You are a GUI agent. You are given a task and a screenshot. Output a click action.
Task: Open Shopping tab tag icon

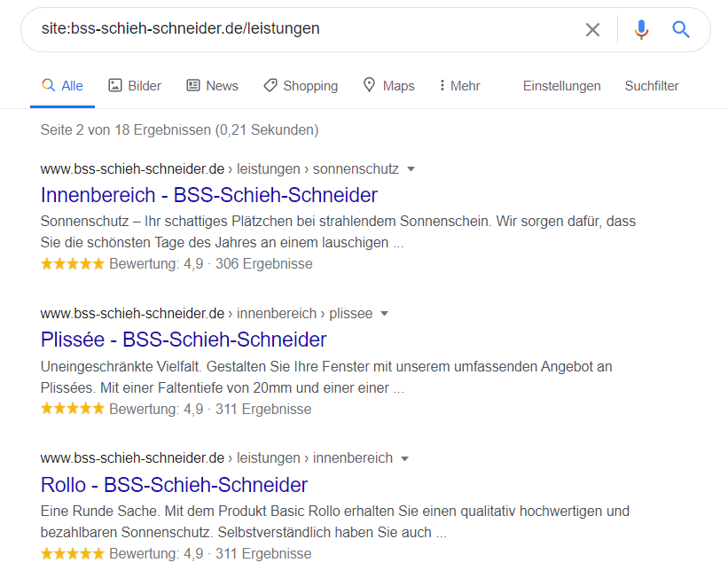pos(270,85)
